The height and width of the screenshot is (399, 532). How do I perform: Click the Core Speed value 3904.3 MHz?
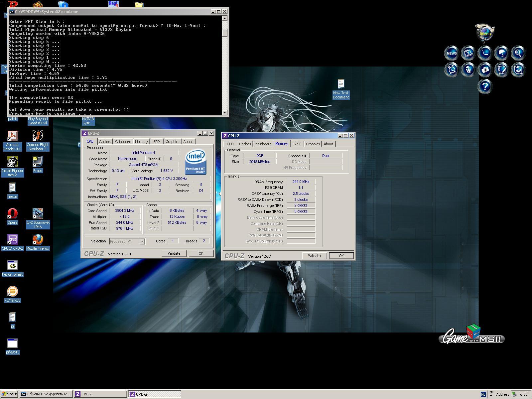pyautogui.click(x=125, y=211)
